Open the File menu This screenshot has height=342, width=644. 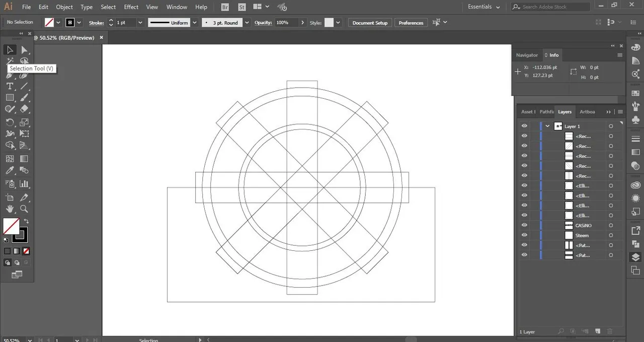pos(27,7)
